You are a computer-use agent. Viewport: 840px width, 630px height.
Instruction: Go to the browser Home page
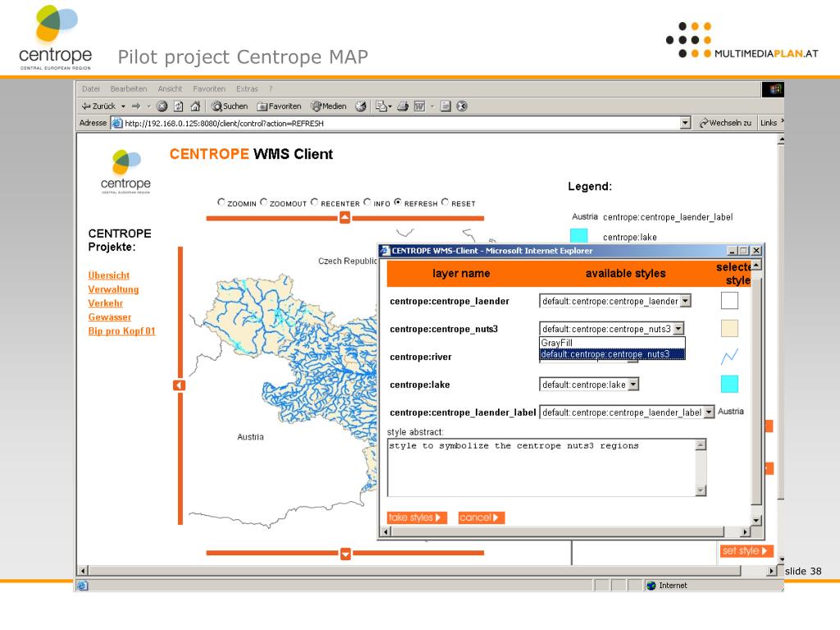point(195,106)
